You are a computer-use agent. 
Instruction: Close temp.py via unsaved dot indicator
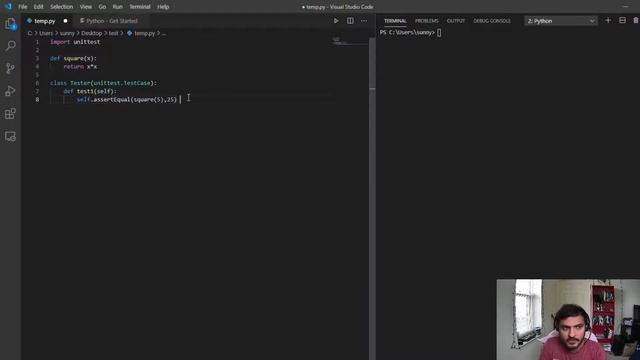65,21
